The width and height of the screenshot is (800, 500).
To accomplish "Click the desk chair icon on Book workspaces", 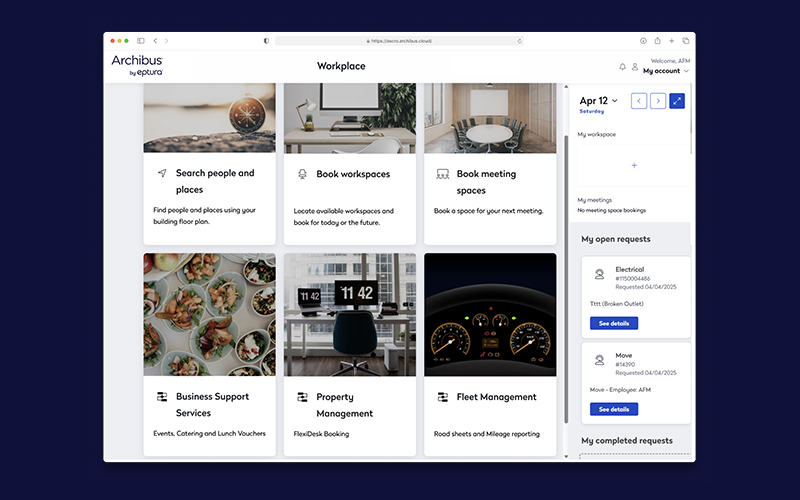I will coord(303,174).
